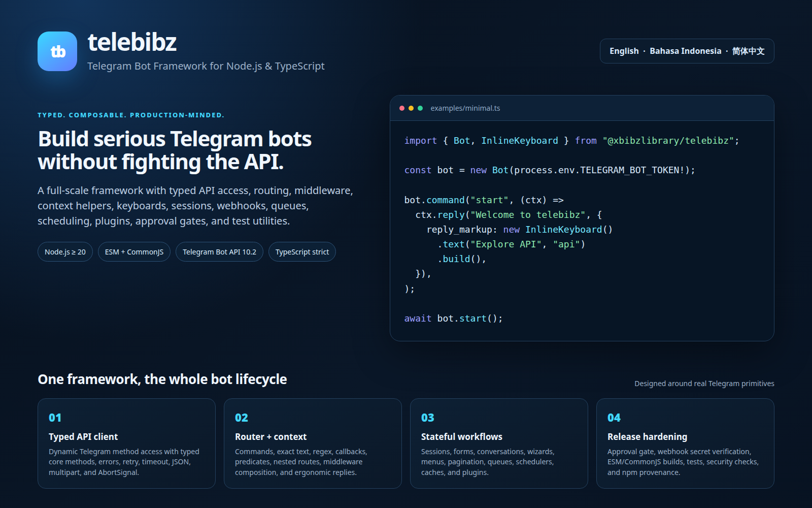The image size is (812, 508).
Task: Open the 'Router + context' card title
Action: (270, 437)
